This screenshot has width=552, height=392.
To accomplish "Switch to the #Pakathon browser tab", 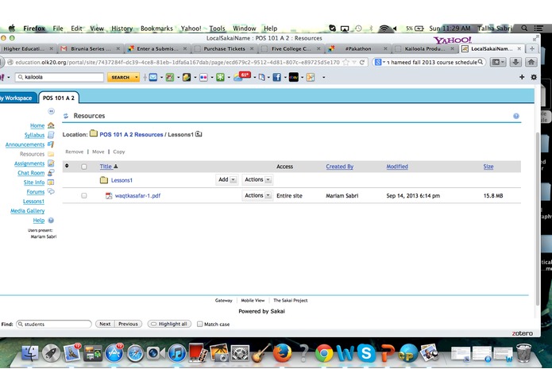I will click(x=357, y=49).
